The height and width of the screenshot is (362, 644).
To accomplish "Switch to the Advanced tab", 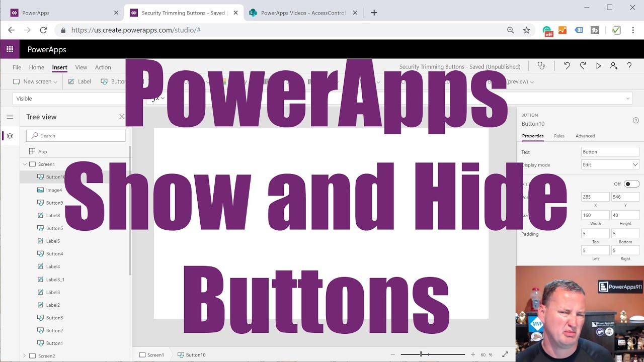I will [x=585, y=136].
